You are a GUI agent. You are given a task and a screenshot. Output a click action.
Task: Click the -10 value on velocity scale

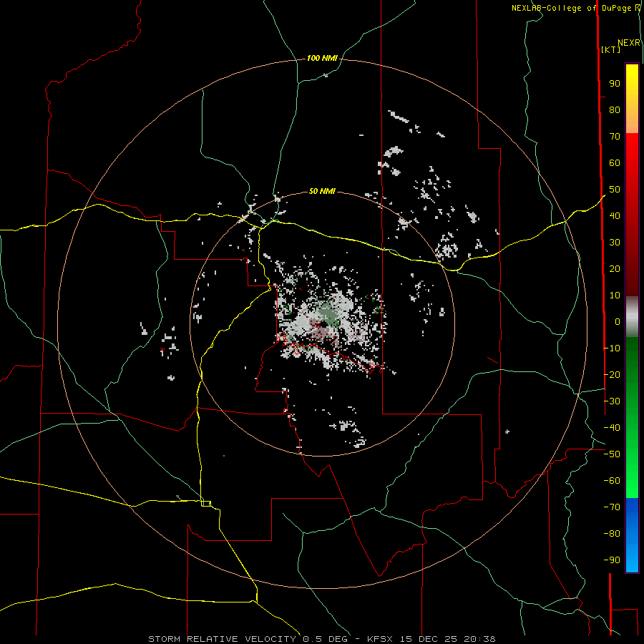(x=612, y=348)
